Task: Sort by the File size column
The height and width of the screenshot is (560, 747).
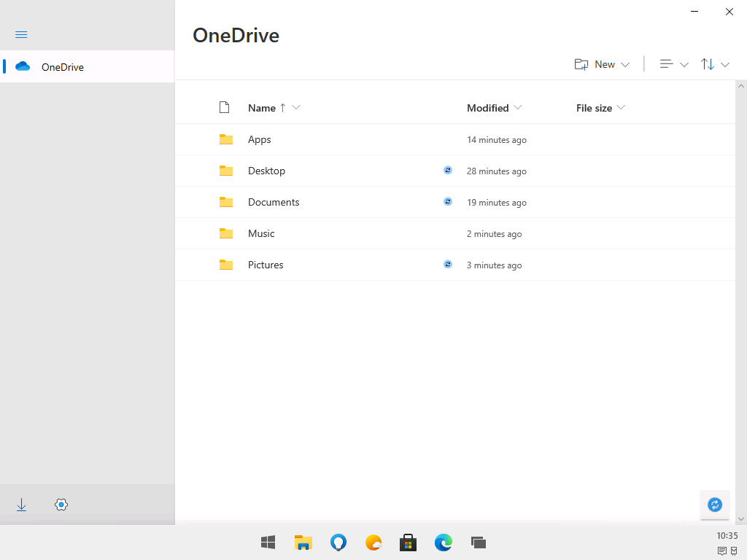Action: point(594,108)
